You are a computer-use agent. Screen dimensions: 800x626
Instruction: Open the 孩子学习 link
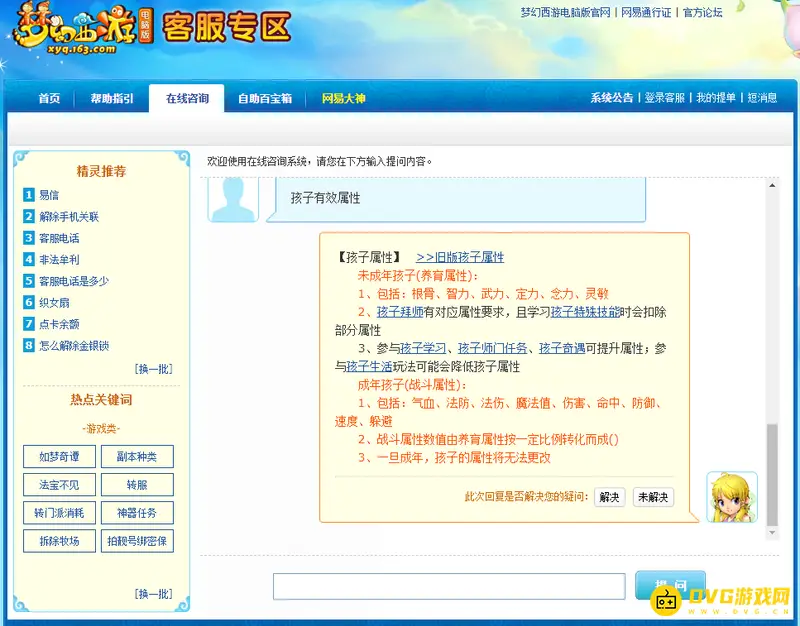423,348
